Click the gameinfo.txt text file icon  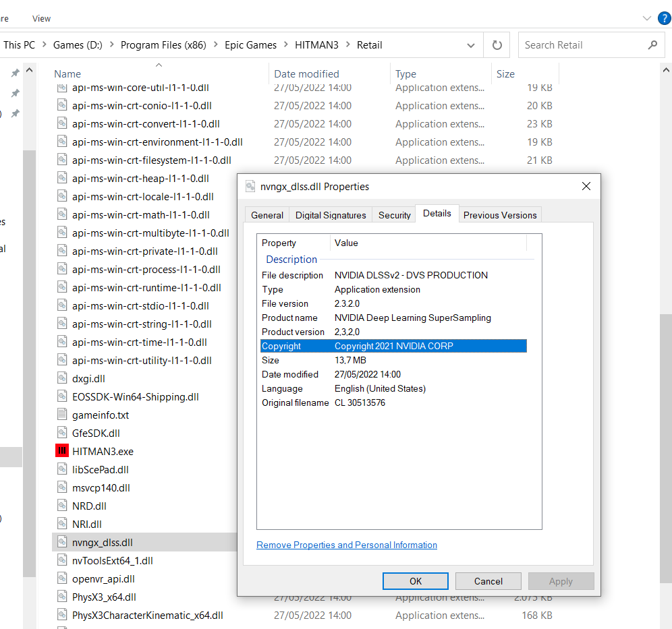[62, 415]
